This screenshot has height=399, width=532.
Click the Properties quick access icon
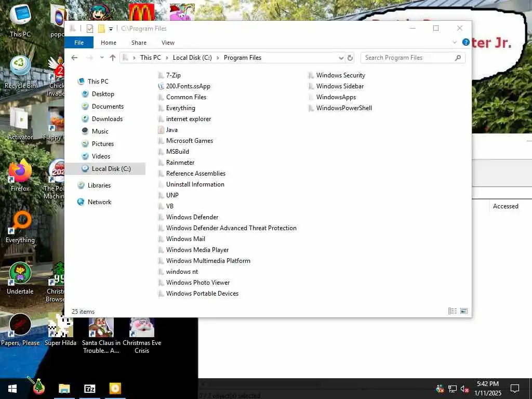click(89, 29)
